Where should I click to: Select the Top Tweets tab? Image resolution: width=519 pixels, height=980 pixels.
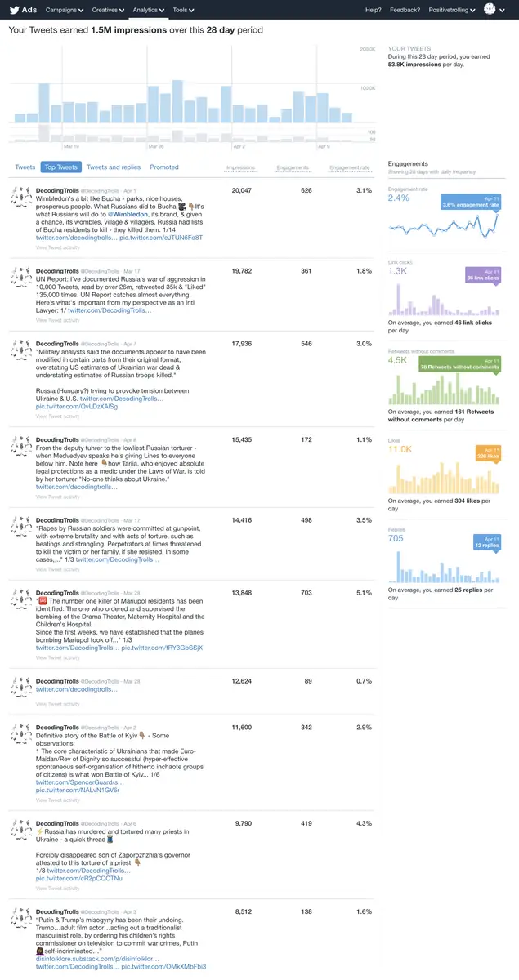click(60, 167)
